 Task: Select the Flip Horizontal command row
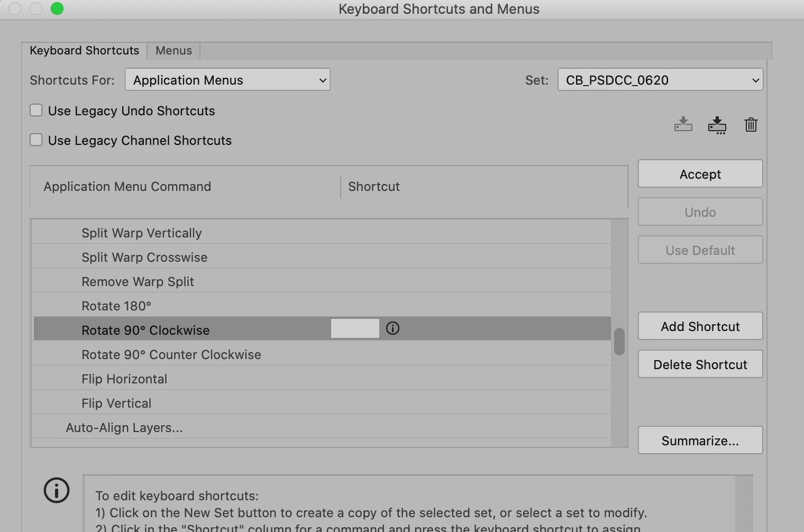321,379
